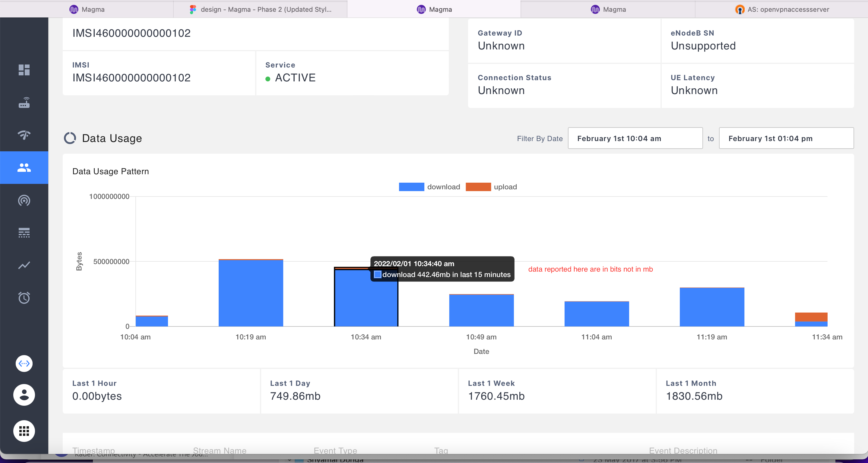This screenshot has height=463, width=868.
Task: Select the Gateways icon in the sidebar
Action: [x=24, y=103]
